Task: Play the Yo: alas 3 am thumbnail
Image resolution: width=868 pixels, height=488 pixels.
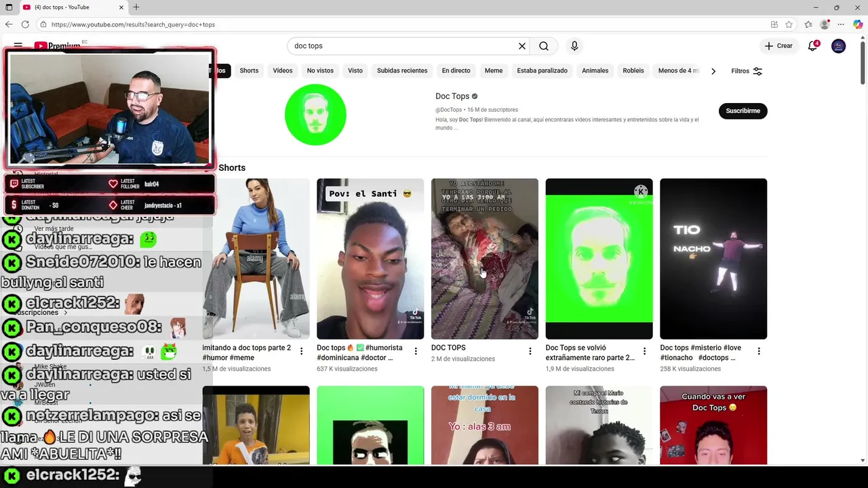Action: tap(485, 426)
